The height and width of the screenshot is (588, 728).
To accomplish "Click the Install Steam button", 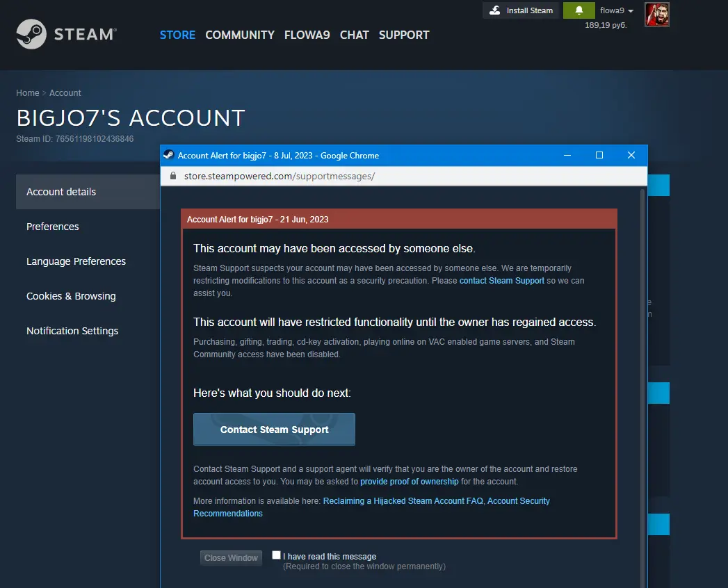I will pos(521,10).
